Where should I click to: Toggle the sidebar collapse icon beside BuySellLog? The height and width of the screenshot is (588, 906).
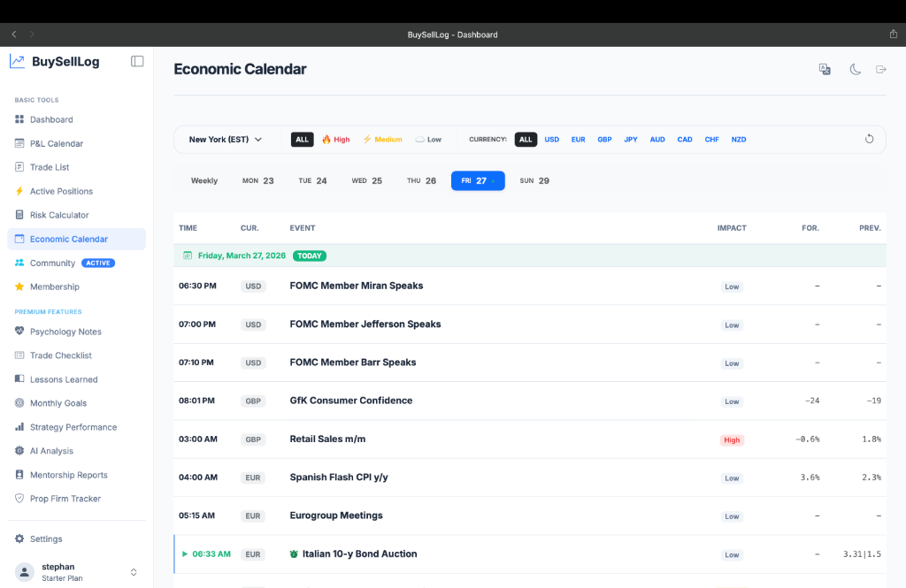(x=137, y=61)
